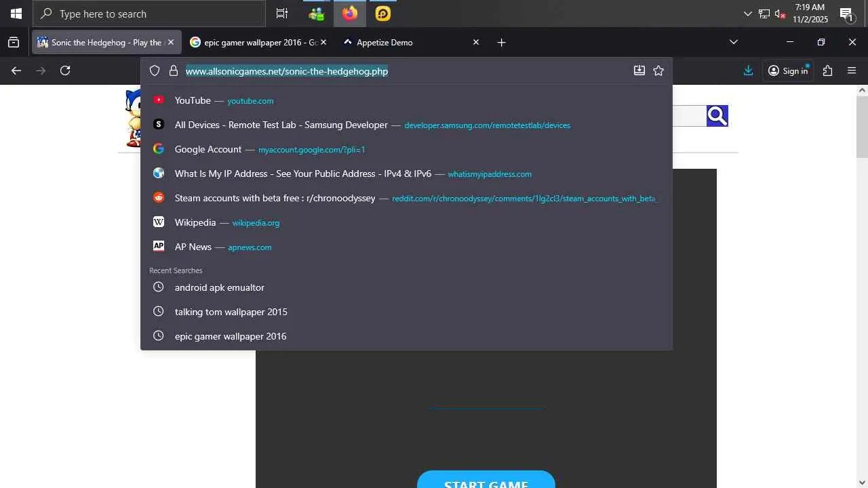Close the Sonic the Hedgehog tab

pyautogui.click(x=171, y=42)
